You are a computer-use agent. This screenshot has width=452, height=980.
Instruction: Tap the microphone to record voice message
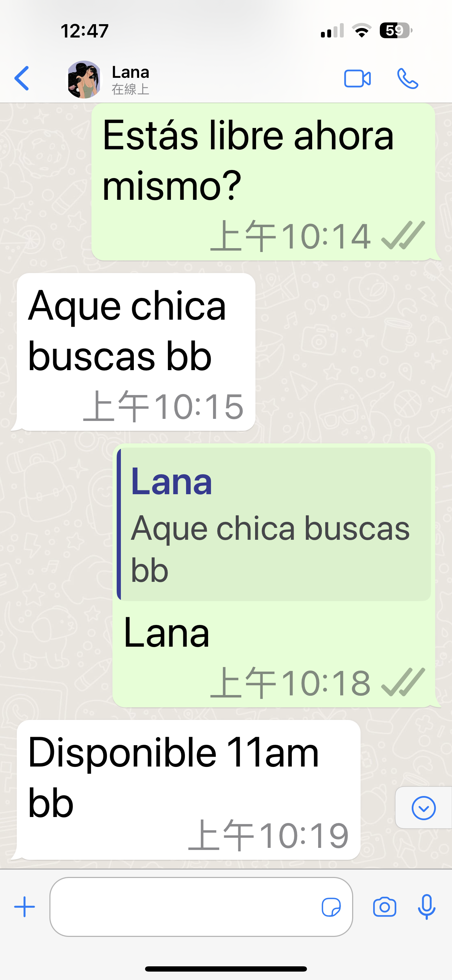click(426, 907)
